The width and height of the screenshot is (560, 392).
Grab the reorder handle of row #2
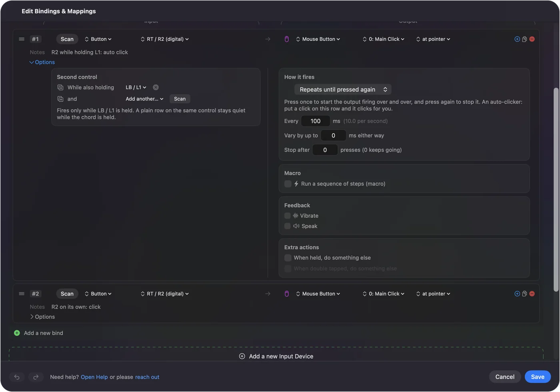[x=22, y=294]
